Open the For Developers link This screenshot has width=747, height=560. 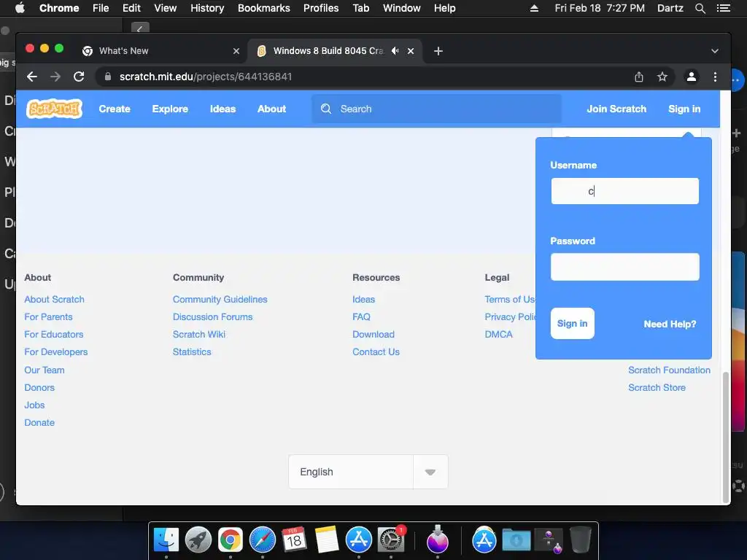click(56, 352)
